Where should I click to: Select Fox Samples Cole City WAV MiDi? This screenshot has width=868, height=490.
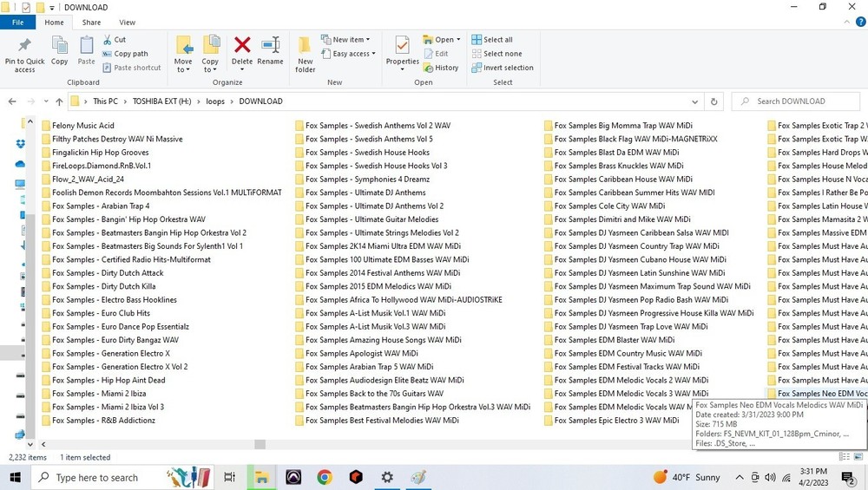pyautogui.click(x=604, y=206)
